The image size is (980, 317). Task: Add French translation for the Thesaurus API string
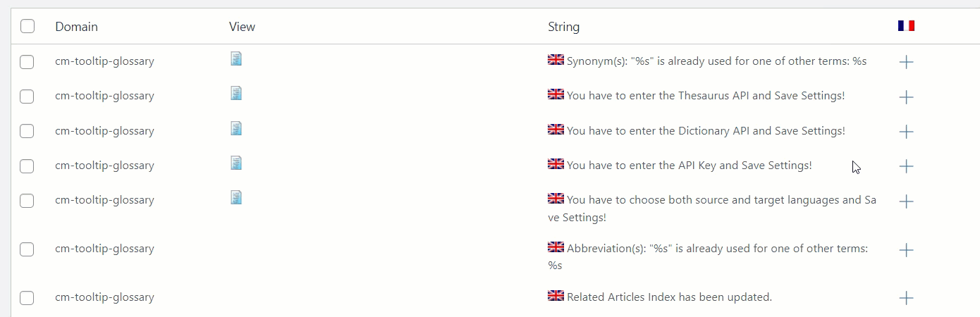pos(907,97)
